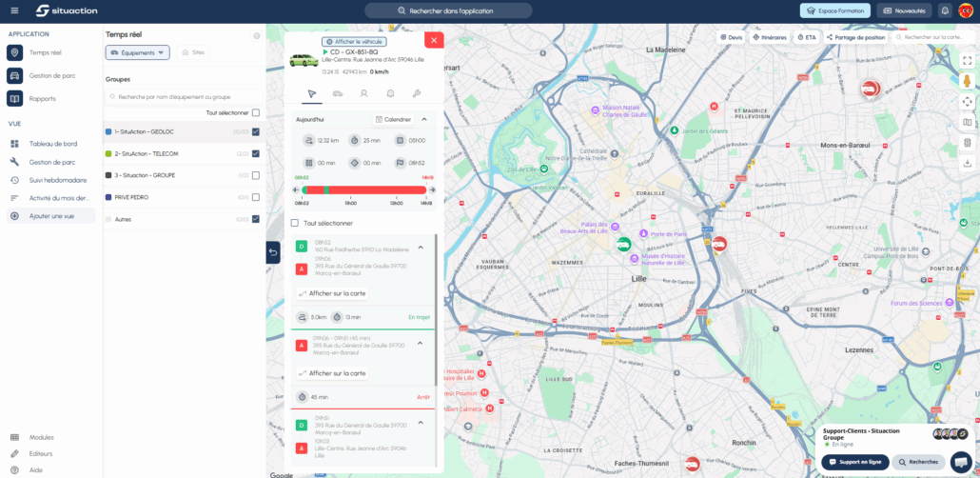Click the Activité du mois list icon

point(15,198)
